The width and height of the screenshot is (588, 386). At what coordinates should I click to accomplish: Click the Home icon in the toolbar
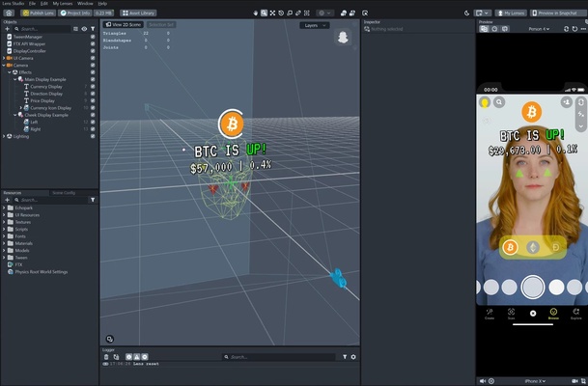click(9, 14)
